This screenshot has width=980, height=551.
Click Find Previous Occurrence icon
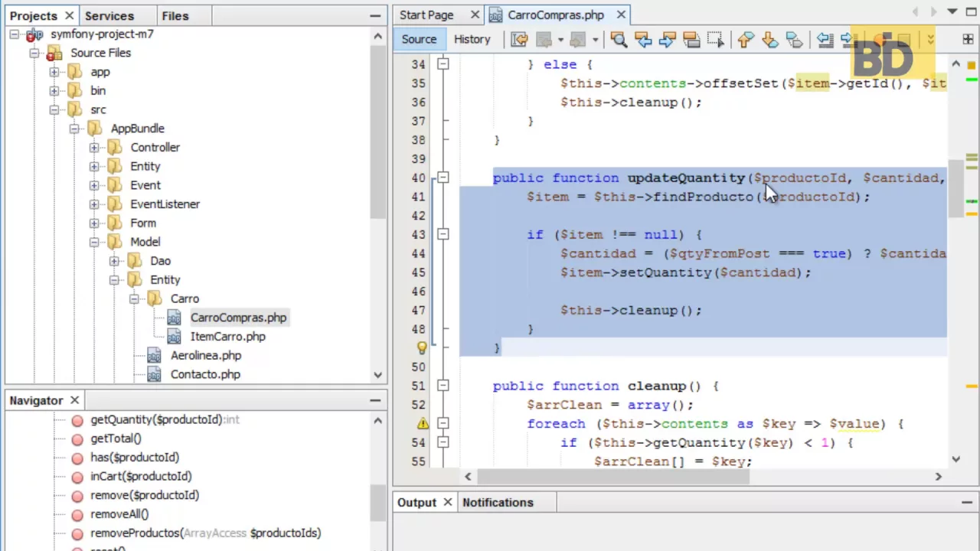point(643,40)
